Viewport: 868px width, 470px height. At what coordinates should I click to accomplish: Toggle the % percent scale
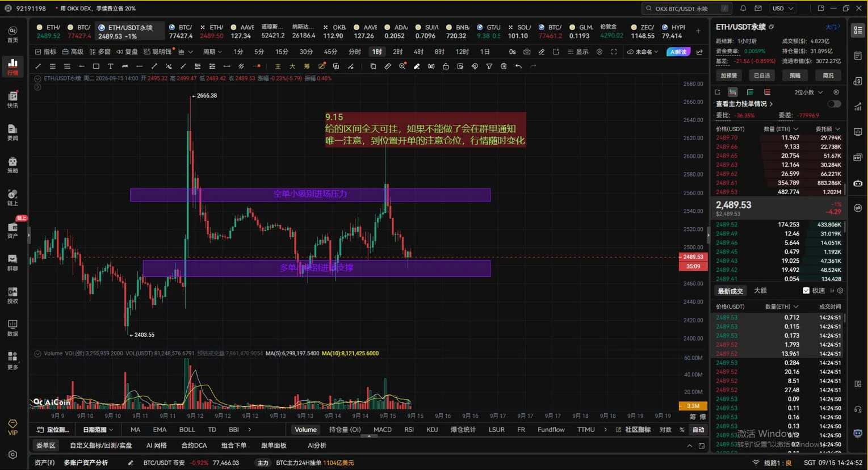pos(682,430)
